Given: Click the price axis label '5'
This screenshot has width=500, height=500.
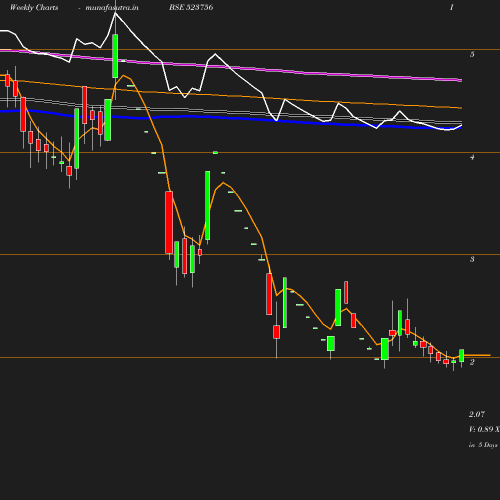Looking at the screenshot, I should tap(472, 55).
